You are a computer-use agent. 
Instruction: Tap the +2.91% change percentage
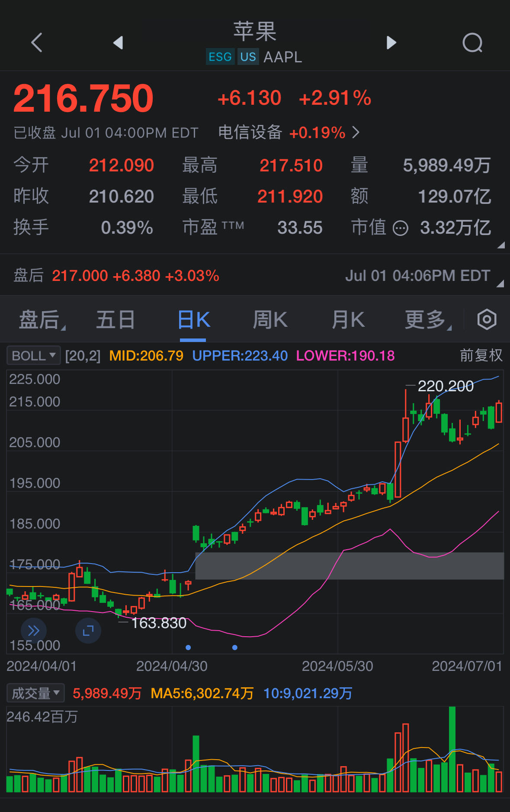point(335,98)
